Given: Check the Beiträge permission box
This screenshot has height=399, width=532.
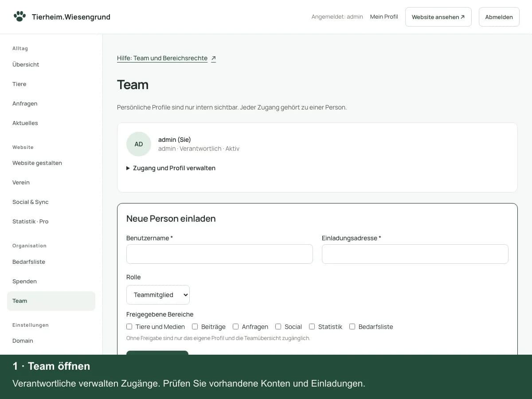Looking at the screenshot, I should pos(195,327).
